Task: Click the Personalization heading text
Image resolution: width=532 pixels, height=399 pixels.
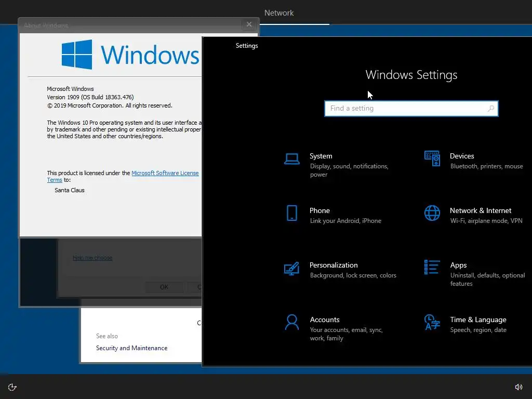Action: pos(334,265)
